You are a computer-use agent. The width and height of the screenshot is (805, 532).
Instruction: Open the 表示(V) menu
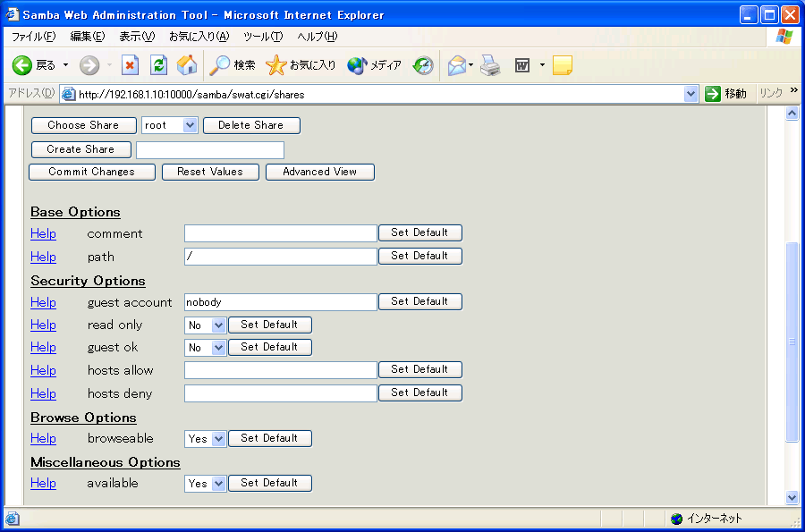(x=137, y=37)
